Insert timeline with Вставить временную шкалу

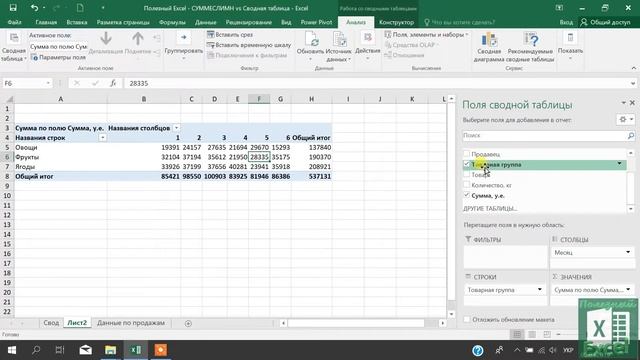249,45
